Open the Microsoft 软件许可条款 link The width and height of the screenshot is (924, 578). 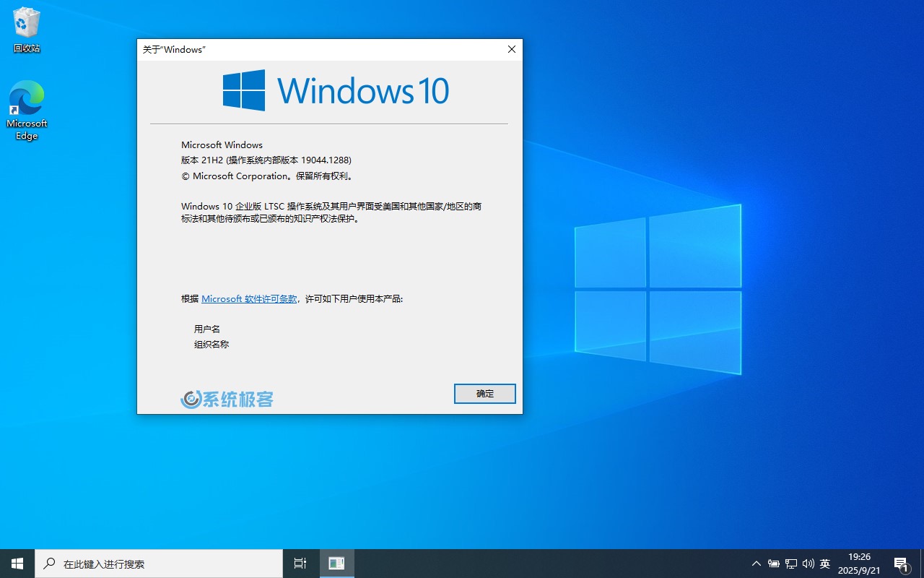[x=249, y=299]
